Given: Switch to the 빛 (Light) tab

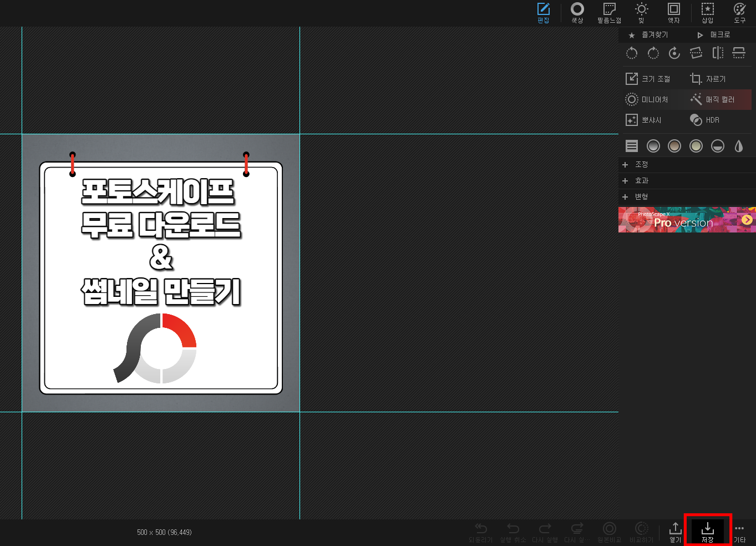Looking at the screenshot, I should 641,13.
